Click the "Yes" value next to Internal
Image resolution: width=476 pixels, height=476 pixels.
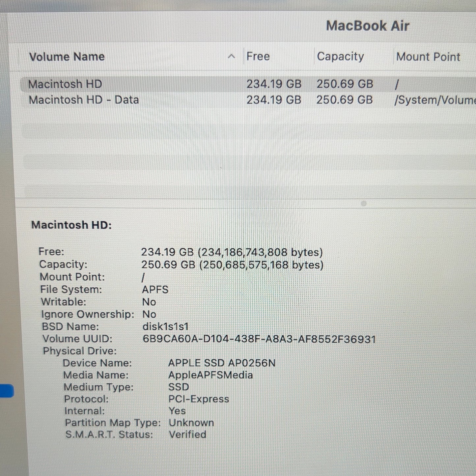177,411
